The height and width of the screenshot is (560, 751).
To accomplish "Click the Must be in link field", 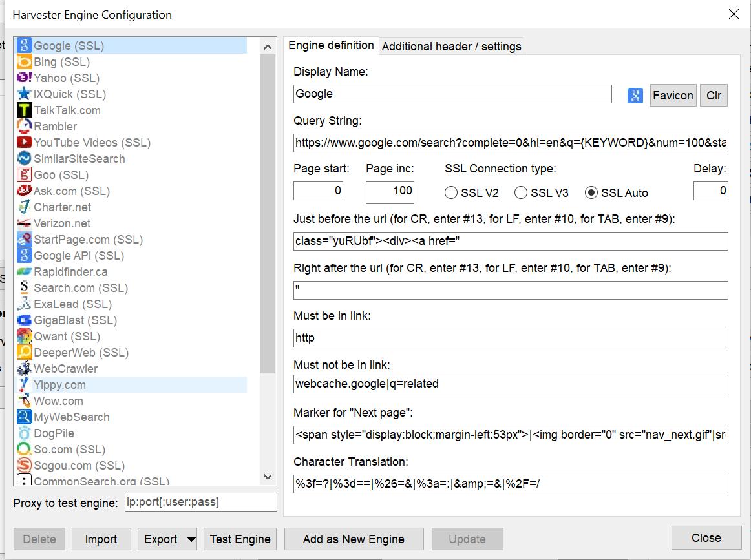I will click(511, 338).
